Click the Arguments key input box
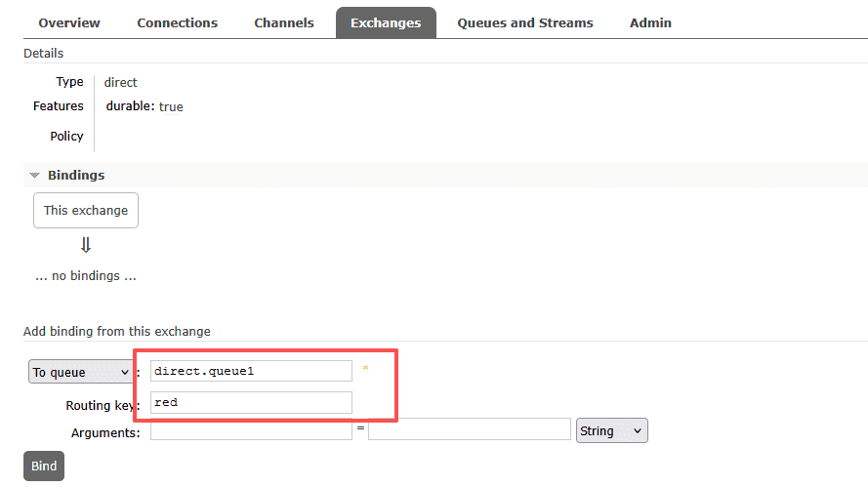 pos(251,430)
